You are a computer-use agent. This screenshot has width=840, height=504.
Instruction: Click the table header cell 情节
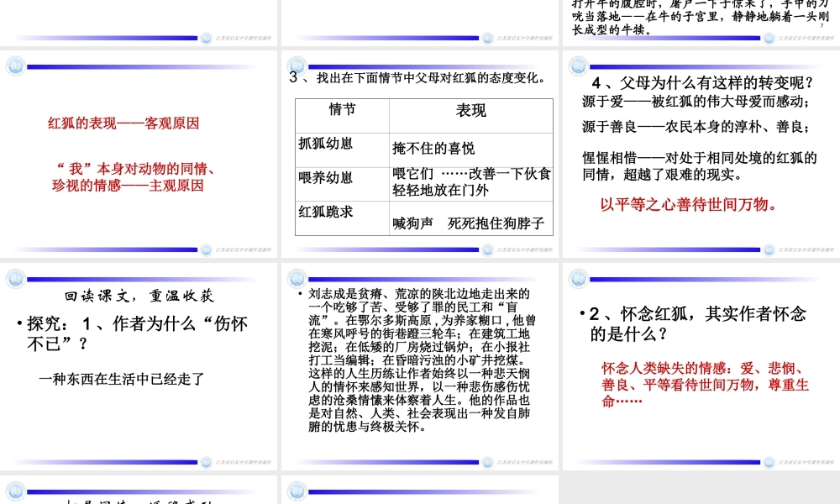342,116
